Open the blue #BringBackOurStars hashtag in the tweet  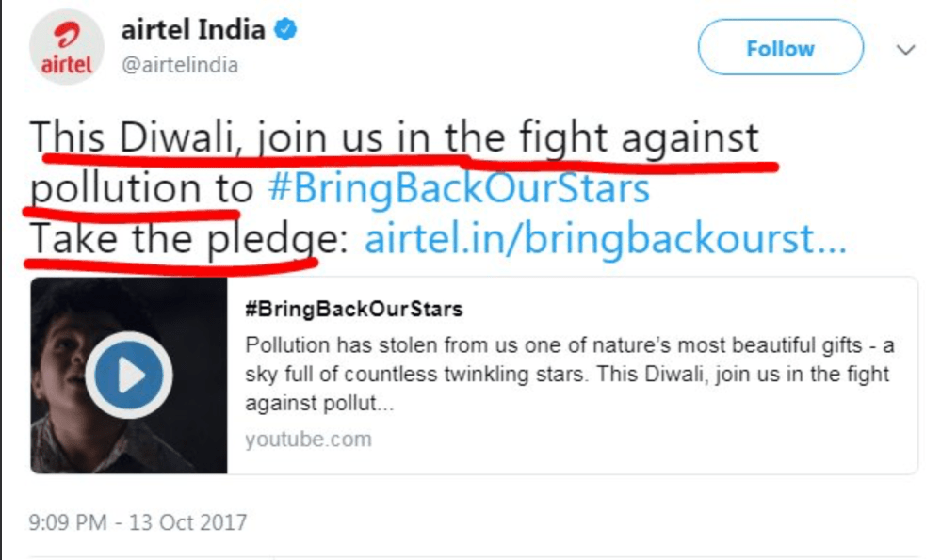pyautogui.click(x=459, y=189)
